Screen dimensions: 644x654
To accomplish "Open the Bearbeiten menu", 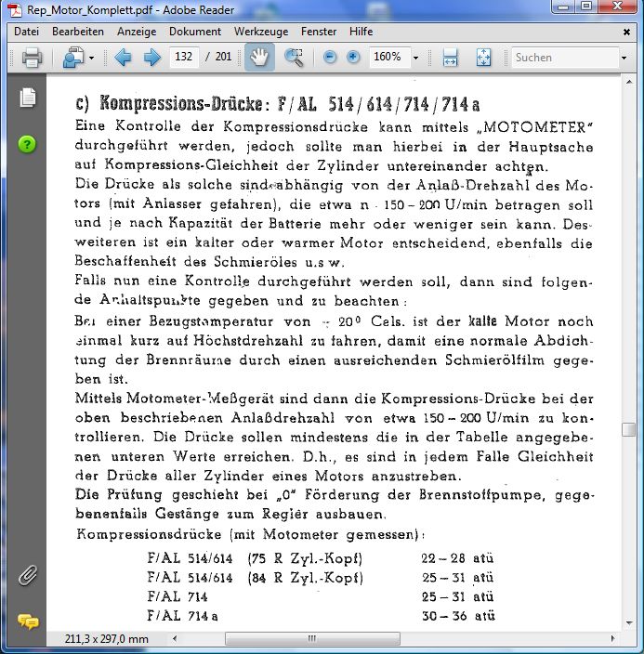I will 78,32.
